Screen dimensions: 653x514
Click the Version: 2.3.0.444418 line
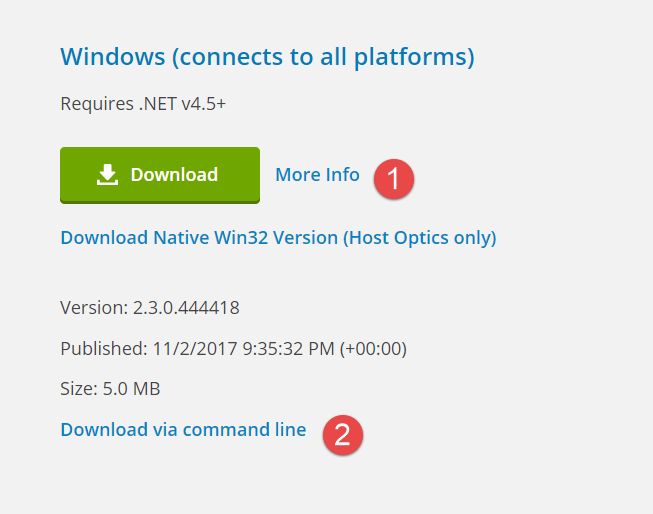coord(150,308)
